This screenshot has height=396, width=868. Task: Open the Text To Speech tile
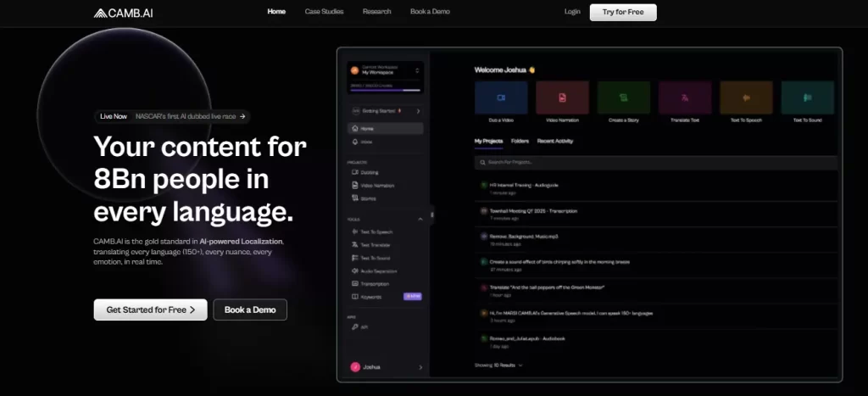[746, 98]
